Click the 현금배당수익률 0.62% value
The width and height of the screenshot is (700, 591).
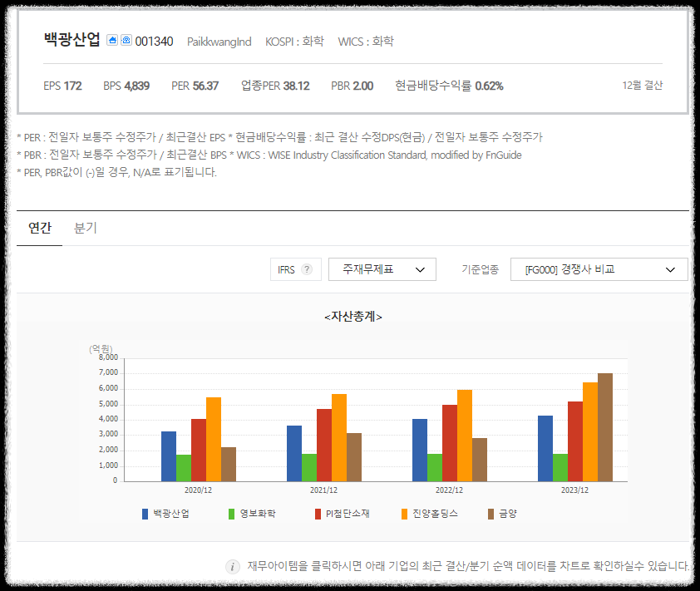pos(449,86)
